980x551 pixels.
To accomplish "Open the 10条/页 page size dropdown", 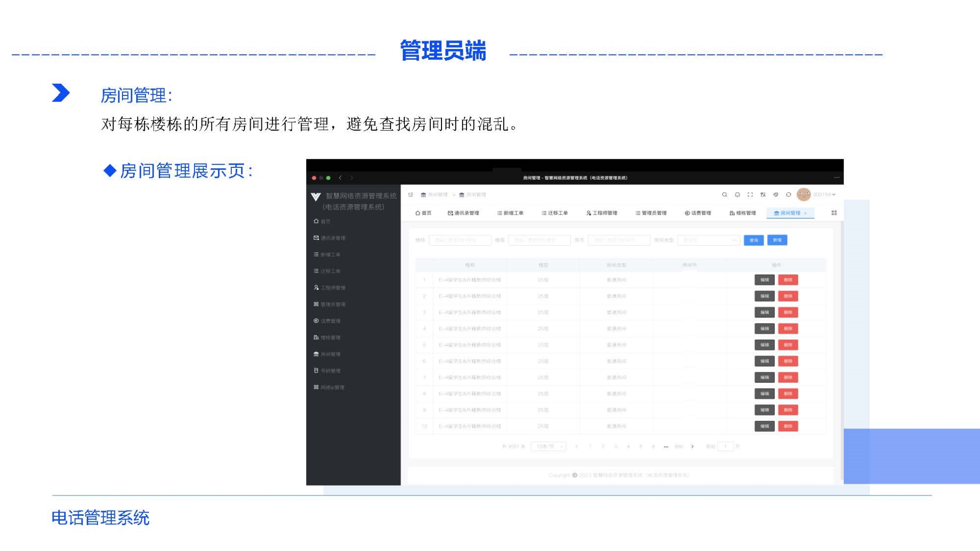I will coord(548,446).
